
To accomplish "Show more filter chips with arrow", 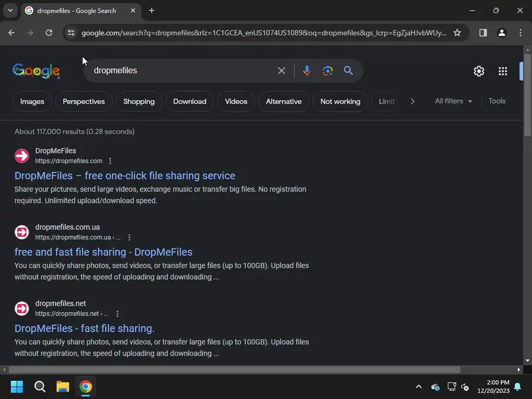I will [413, 101].
